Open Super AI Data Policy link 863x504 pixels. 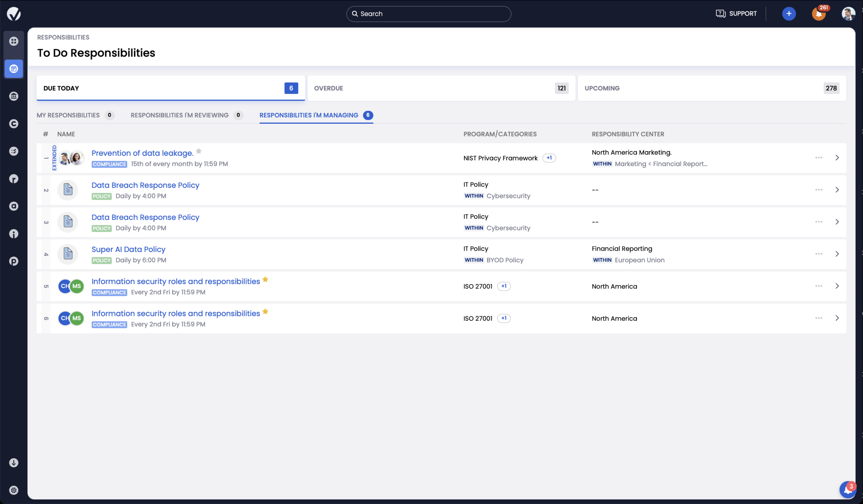pos(128,249)
